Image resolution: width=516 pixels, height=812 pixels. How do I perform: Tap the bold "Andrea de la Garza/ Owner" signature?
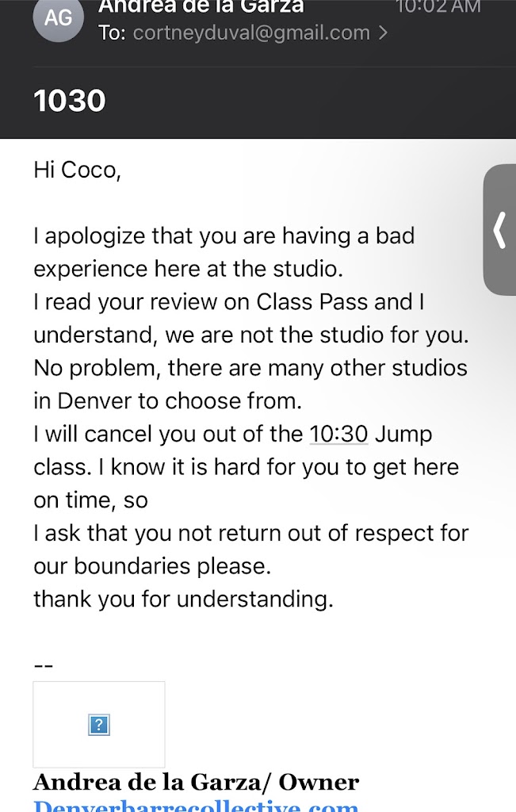(x=196, y=783)
